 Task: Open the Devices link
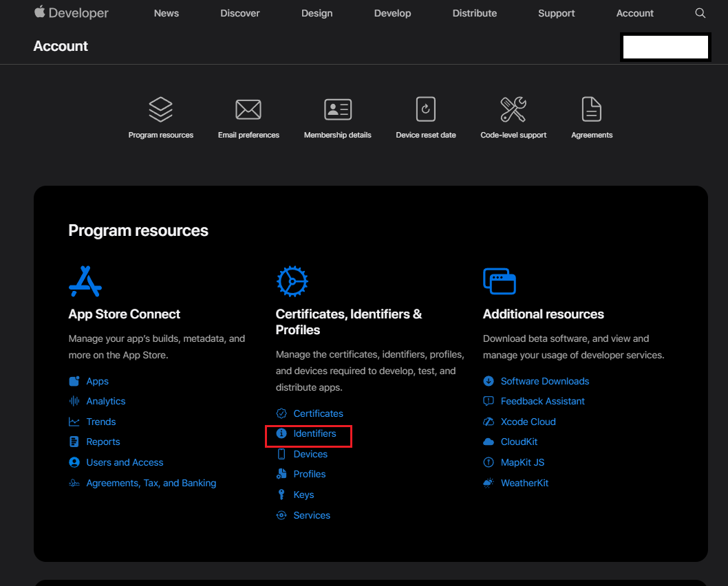tap(310, 454)
